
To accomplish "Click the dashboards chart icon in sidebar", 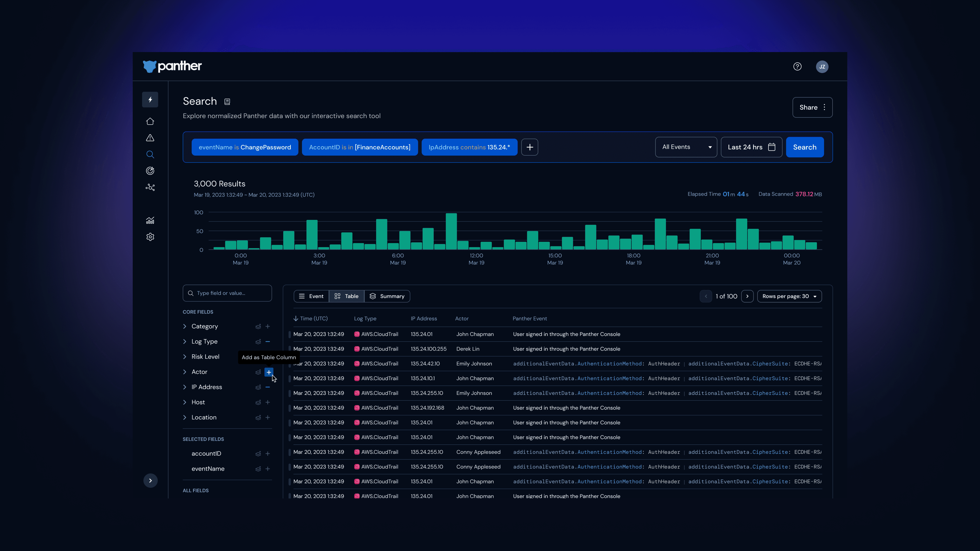I will 150,221.
